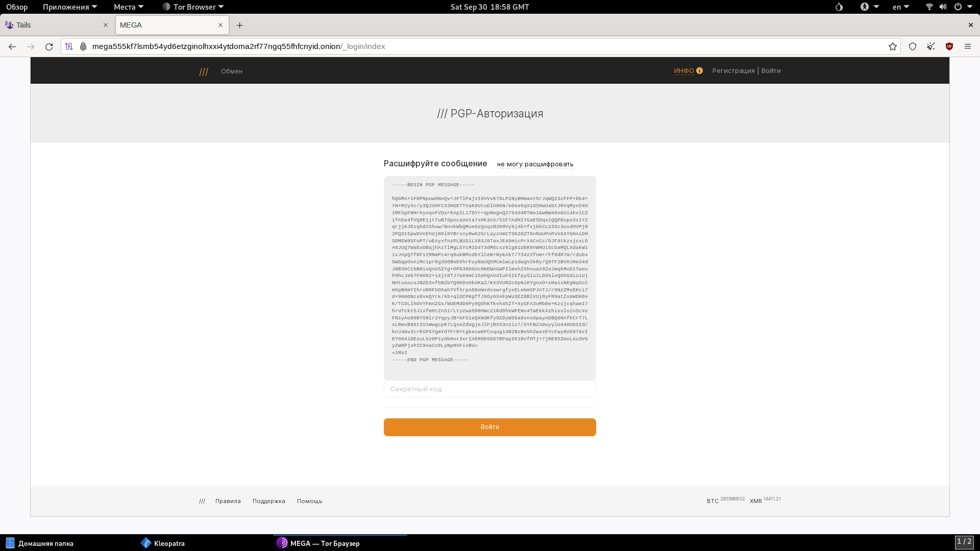Open uBlock Origin icon in toolbar
The height and width of the screenshot is (551, 980).
pos(949,46)
